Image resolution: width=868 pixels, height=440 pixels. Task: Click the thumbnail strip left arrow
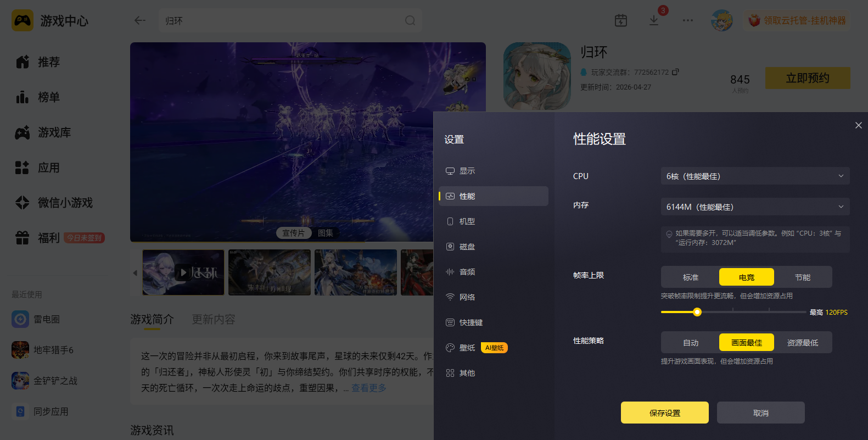tap(135, 272)
